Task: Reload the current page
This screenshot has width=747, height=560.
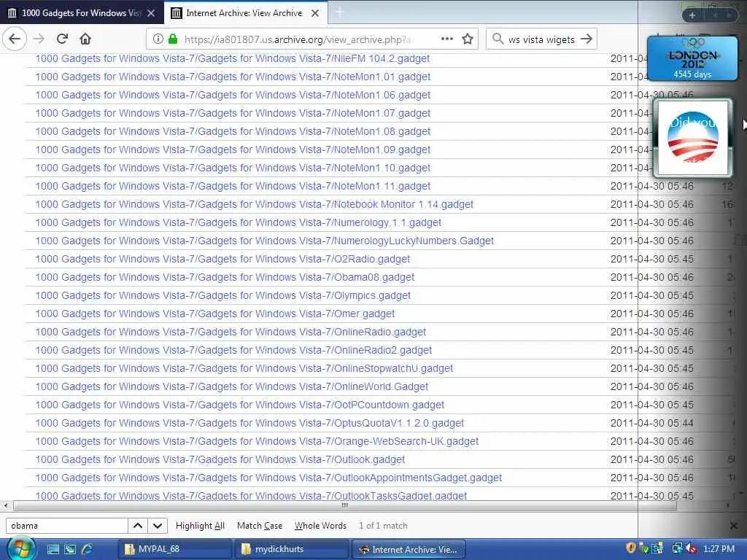Action: click(62, 39)
